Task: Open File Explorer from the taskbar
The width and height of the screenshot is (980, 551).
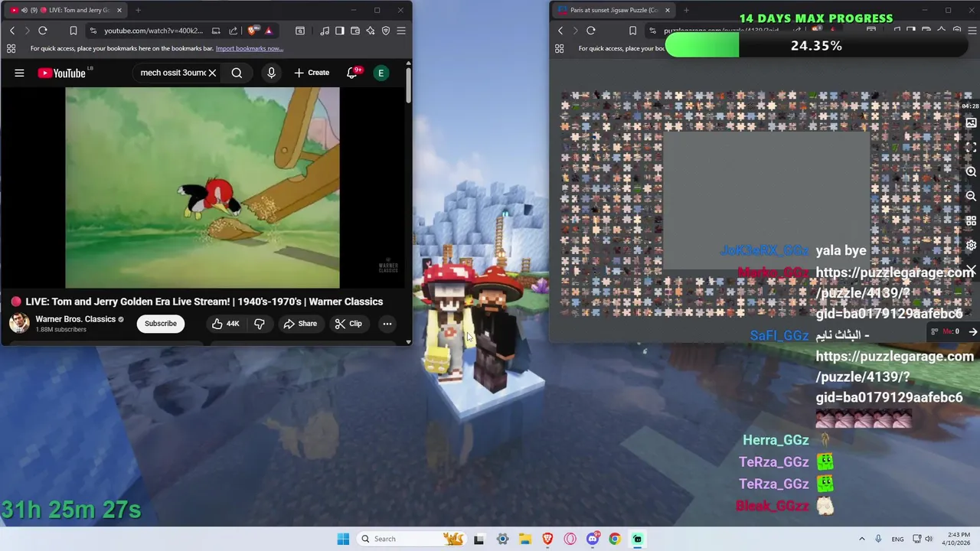Action: click(525, 539)
